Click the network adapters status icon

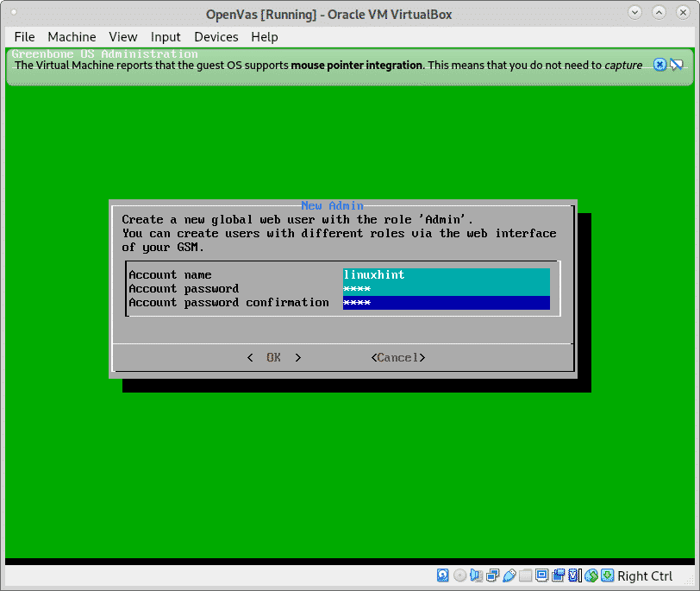493,575
